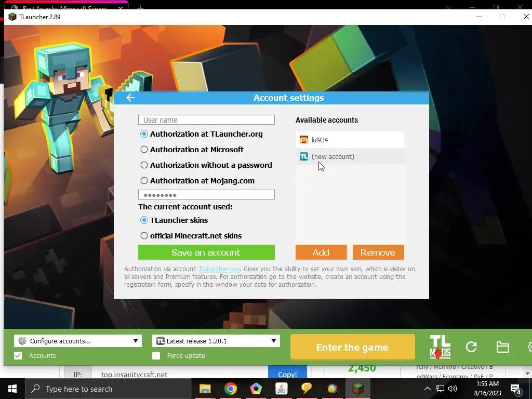Open the globe app icon in taskbar
532x399 pixels.
pyautogui.click(x=332, y=389)
